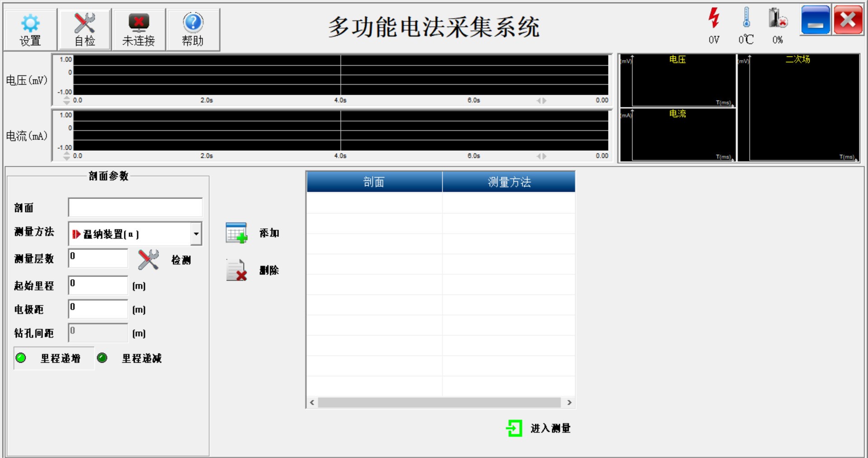
Task: Select 里程递增 radio option
Action: tap(21, 358)
